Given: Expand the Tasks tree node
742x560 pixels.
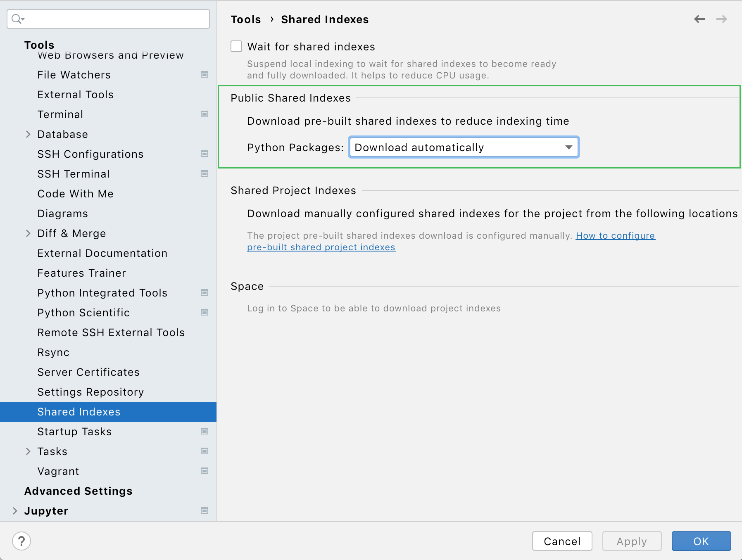Looking at the screenshot, I should [28, 451].
